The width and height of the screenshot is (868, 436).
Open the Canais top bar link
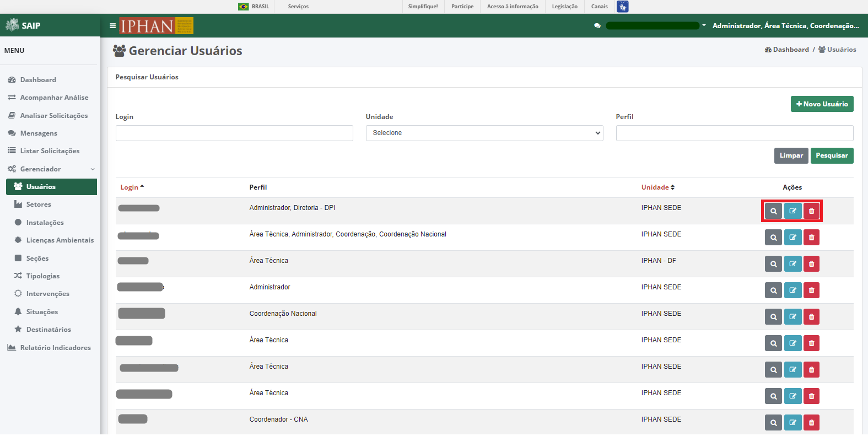click(599, 7)
